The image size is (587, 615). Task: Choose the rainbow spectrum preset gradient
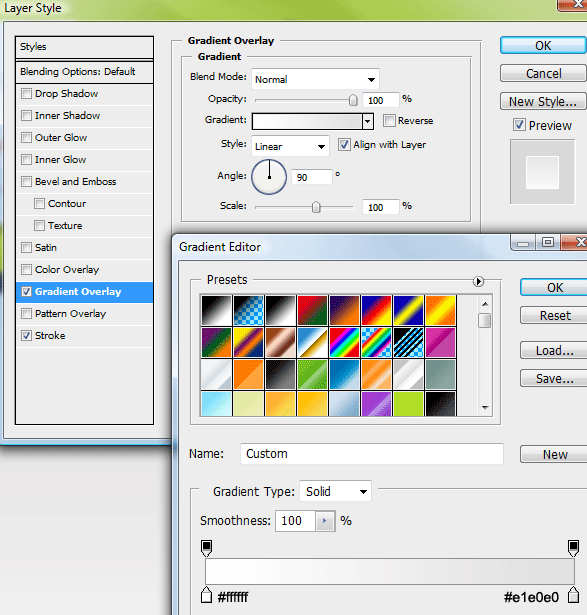coord(344,342)
